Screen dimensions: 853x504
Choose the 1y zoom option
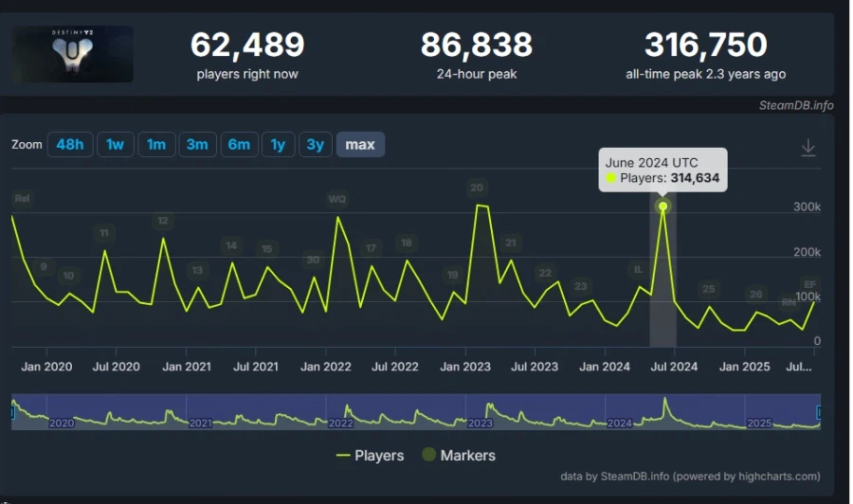(278, 145)
